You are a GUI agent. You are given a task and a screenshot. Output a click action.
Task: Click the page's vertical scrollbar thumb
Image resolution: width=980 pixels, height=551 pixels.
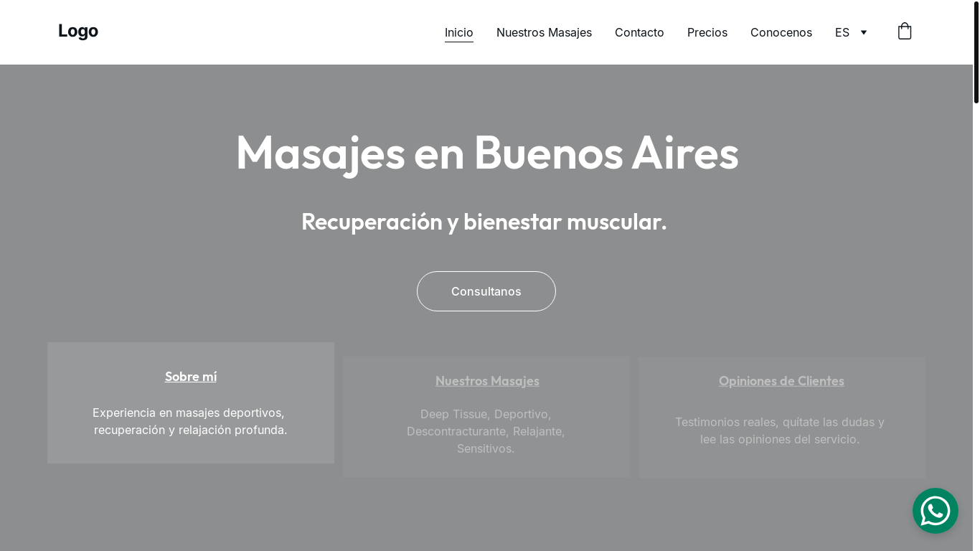(976, 52)
